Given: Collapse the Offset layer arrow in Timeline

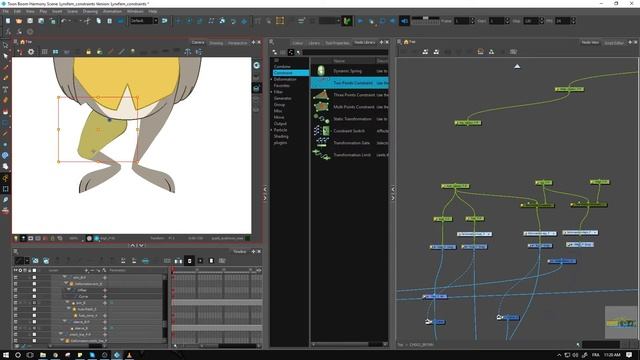Looking at the screenshot, I should 70,290.
